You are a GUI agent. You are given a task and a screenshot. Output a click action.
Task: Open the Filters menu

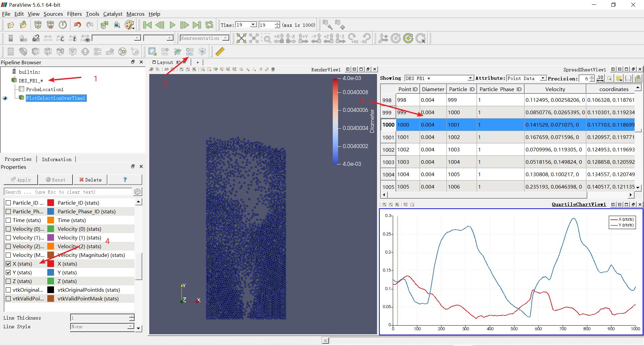[x=74, y=14]
